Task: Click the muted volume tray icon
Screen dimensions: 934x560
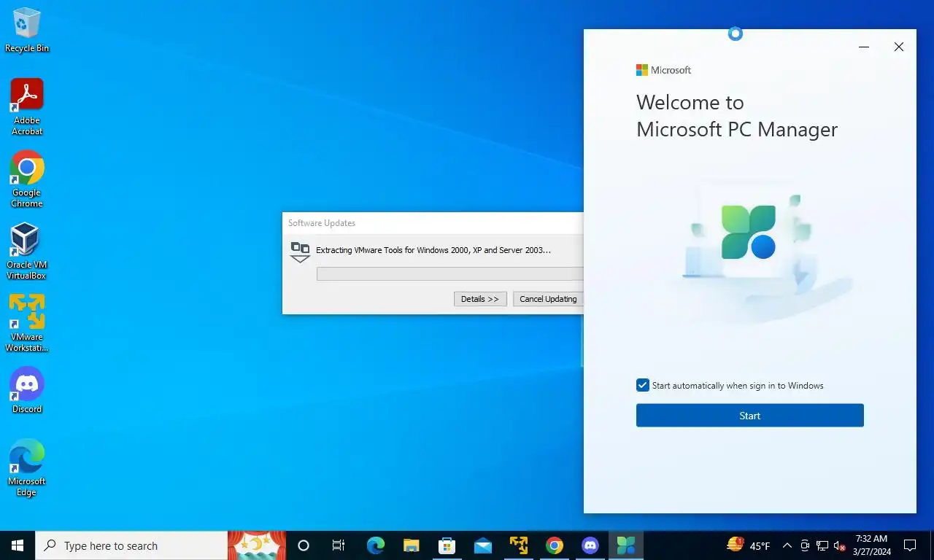Action: click(839, 545)
